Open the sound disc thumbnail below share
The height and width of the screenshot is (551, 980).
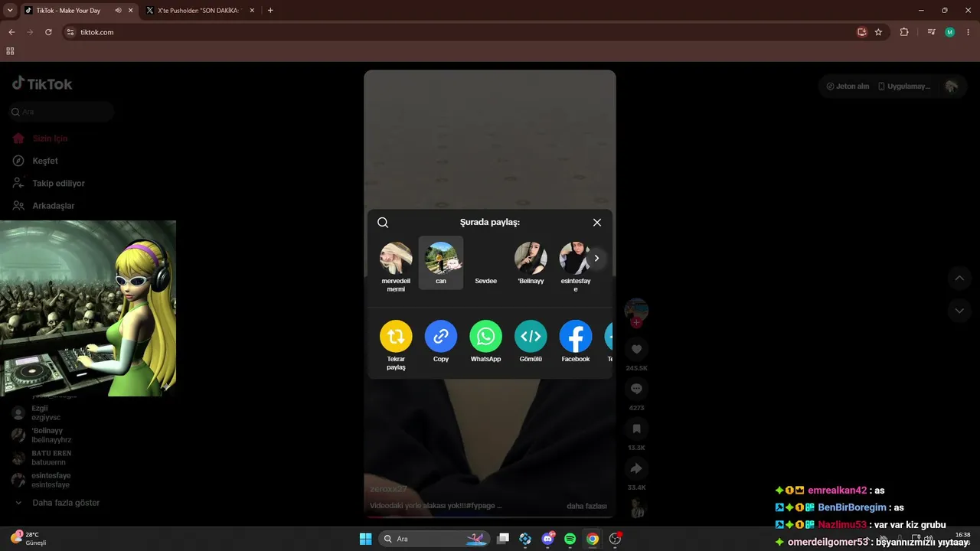(x=636, y=507)
